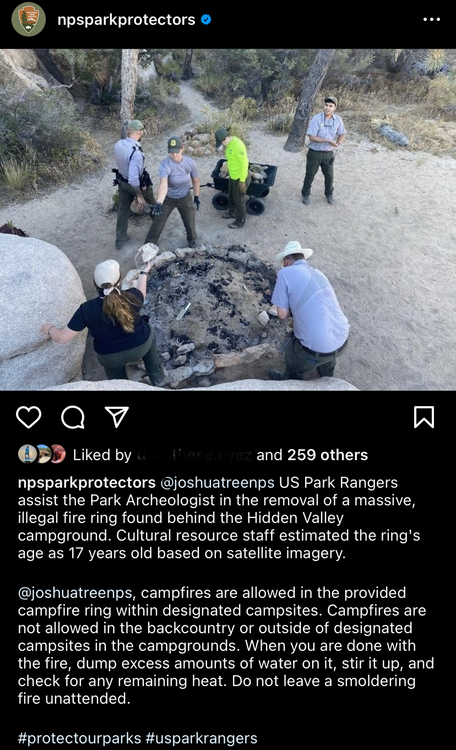Tap the fire ring photo
456x750 pixels.
(228, 220)
